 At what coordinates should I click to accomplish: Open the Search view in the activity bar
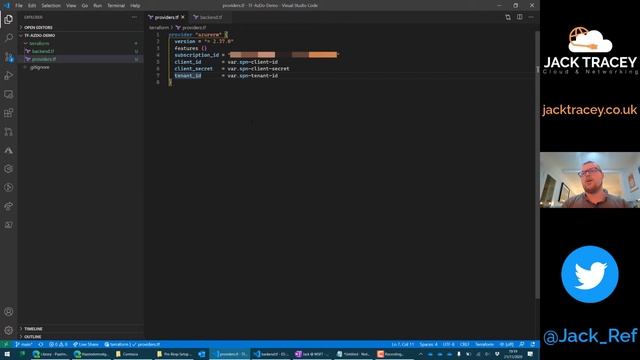coord(9,38)
